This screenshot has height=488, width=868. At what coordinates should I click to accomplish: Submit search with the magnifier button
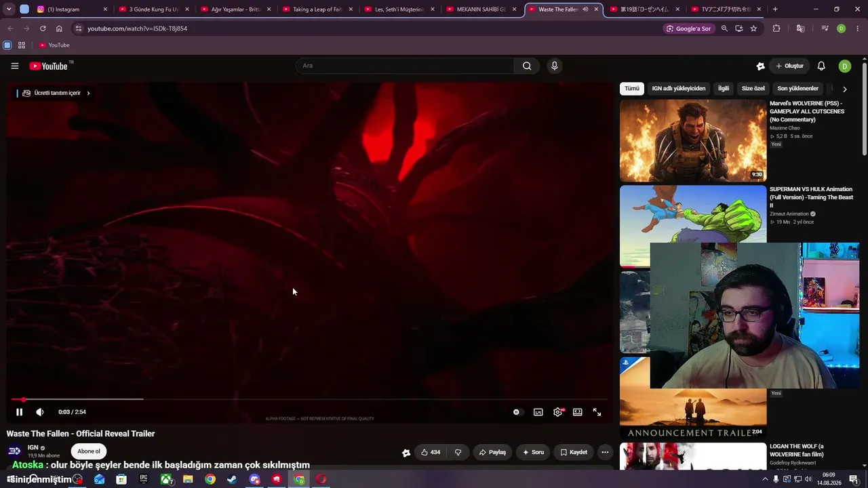(527, 66)
